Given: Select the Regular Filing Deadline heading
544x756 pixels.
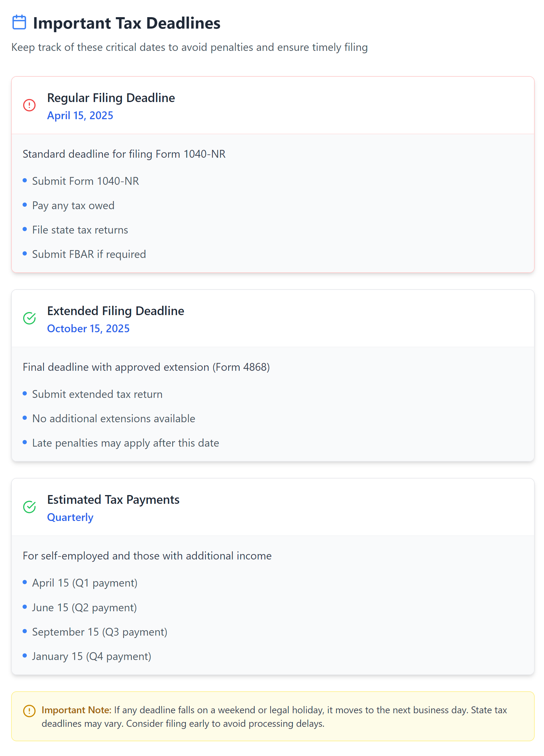Looking at the screenshot, I should point(111,98).
